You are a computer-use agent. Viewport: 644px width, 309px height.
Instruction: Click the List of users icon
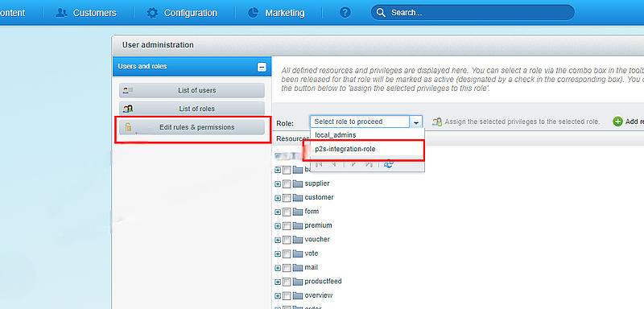[128, 90]
